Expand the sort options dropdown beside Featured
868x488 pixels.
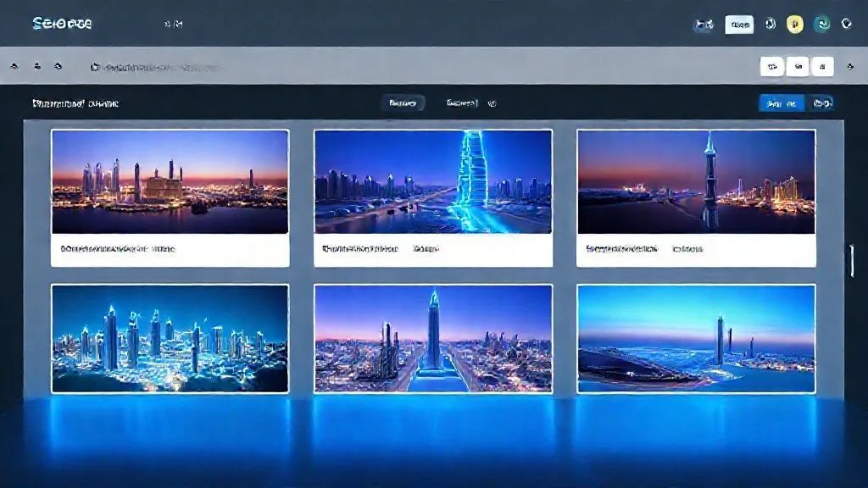[x=465, y=102]
